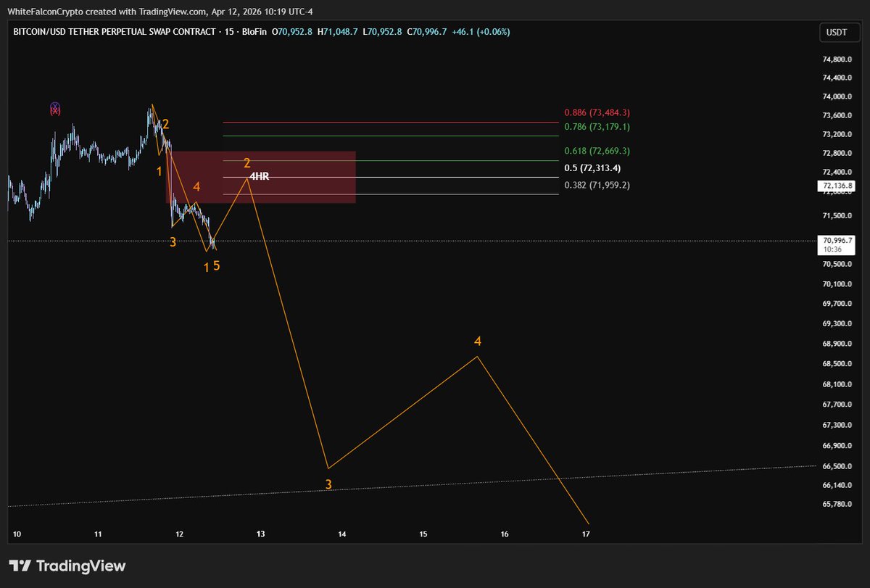Image resolution: width=870 pixels, height=588 pixels.
Task: Click the TradingView logo icon
Action: point(19,566)
